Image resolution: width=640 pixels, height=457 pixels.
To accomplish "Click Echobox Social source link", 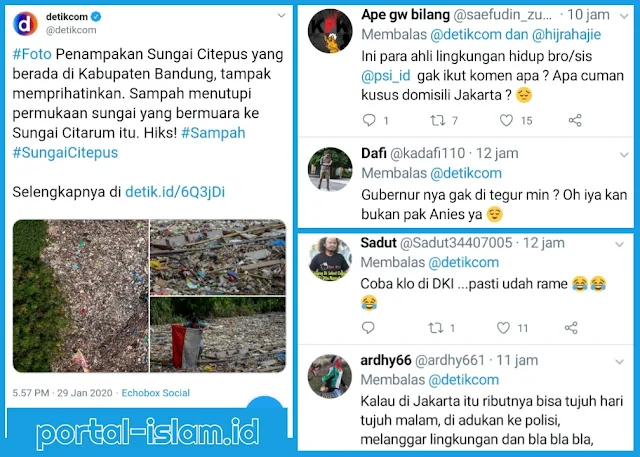I will (x=156, y=393).
